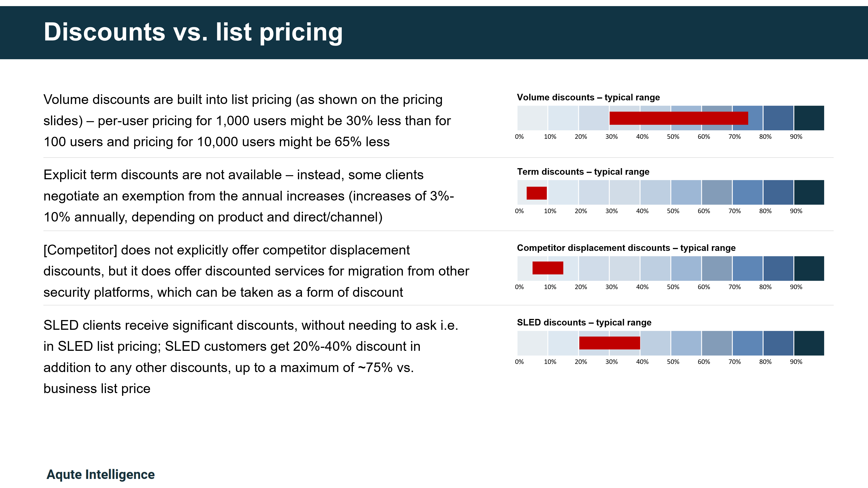Click the red bar in Competitor displacement chart

pos(547,268)
